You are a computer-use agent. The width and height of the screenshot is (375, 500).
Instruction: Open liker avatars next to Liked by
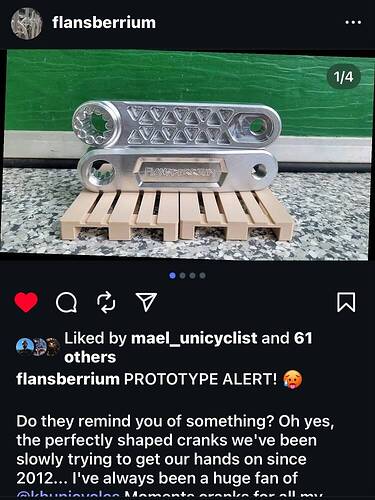(x=38, y=347)
